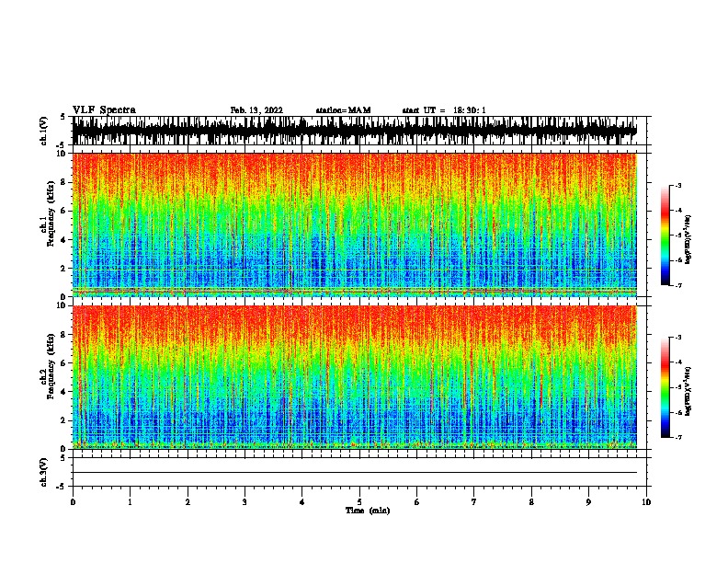
Task: Click the "-7" label on ch.1 color bar
Action: [677, 286]
